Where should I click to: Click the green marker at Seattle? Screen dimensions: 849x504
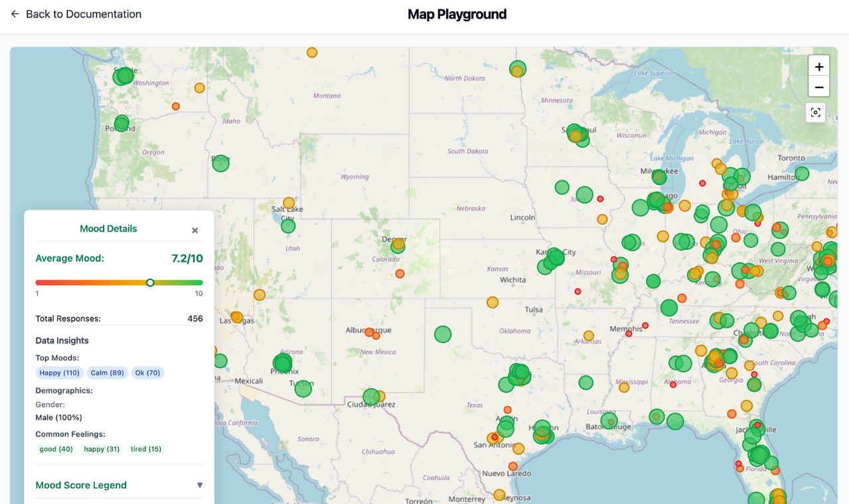pyautogui.click(x=123, y=76)
